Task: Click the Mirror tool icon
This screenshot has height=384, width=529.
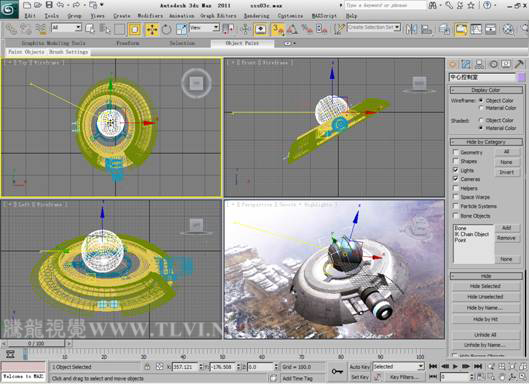Action: (x=411, y=29)
